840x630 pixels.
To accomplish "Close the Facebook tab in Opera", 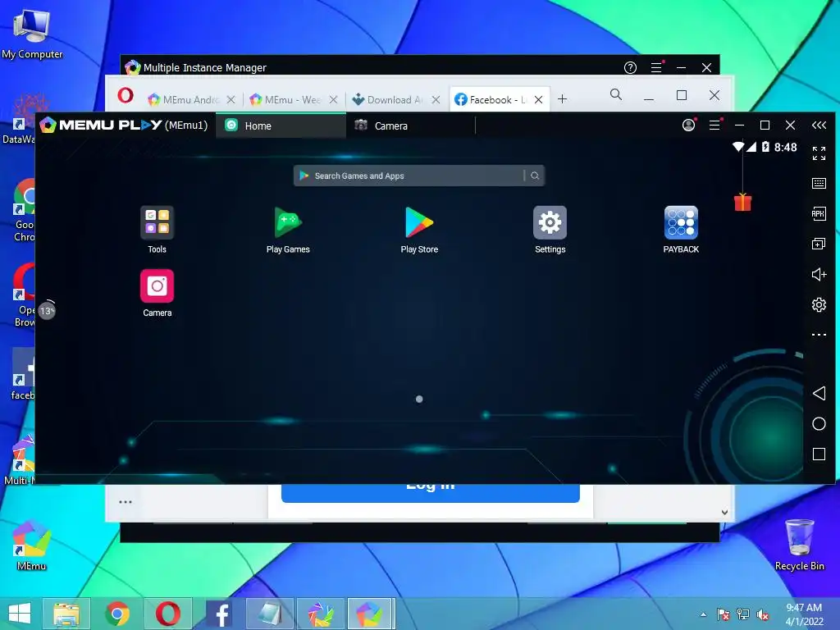I will tap(538, 99).
